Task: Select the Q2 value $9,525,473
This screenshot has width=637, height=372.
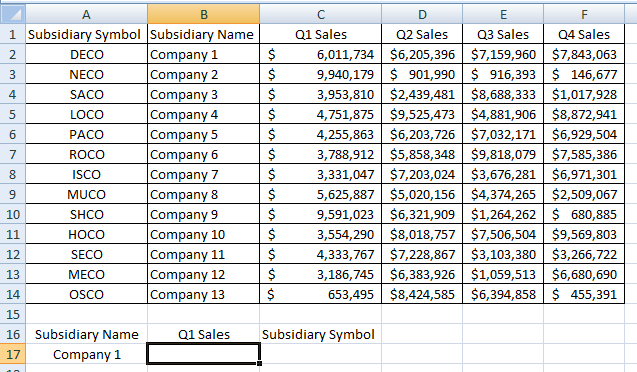Action: tap(422, 114)
